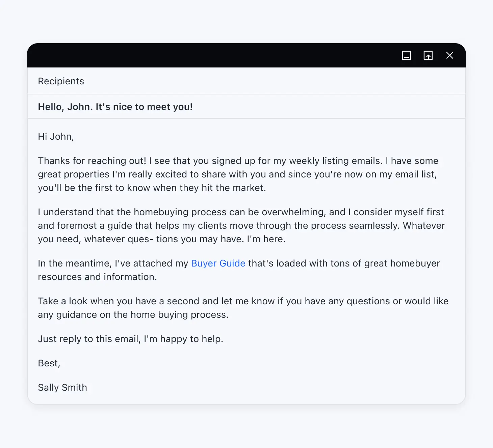This screenshot has width=493, height=448.
Task: Minimize the email compose window
Action: tap(407, 55)
